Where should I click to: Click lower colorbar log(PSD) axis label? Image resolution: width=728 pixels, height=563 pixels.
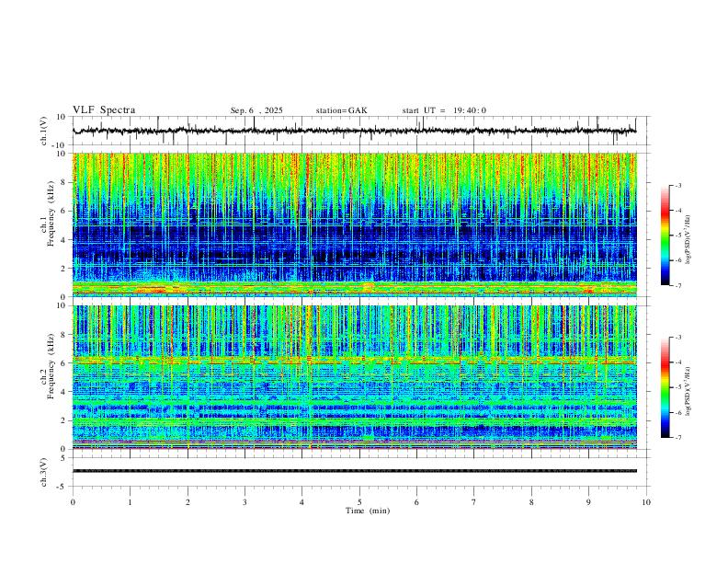pyautogui.click(x=688, y=391)
